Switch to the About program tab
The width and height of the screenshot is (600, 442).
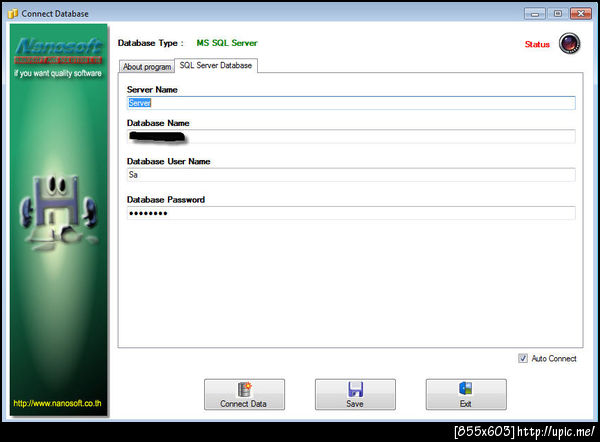[147, 67]
